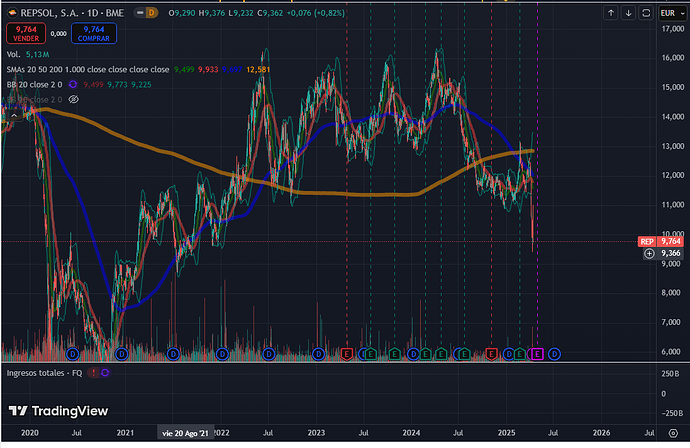
Task: Click the D dividend marker under 2023
Action: click(318, 354)
